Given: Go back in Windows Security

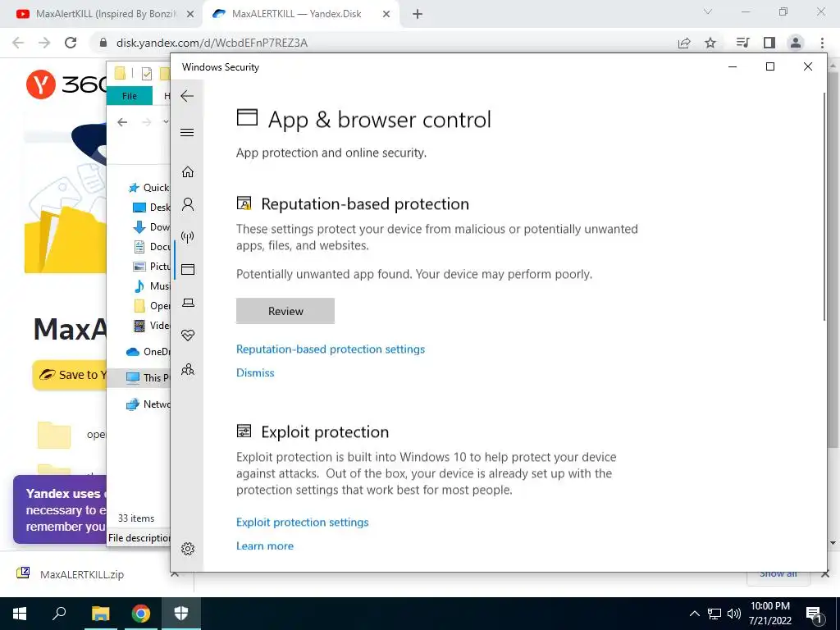Looking at the screenshot, I should 187,97.
